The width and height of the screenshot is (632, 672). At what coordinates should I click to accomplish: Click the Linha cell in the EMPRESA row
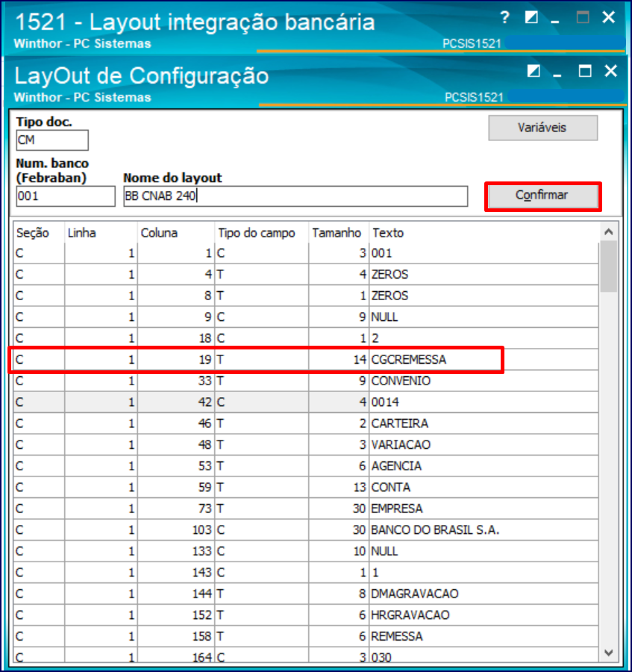101,508
